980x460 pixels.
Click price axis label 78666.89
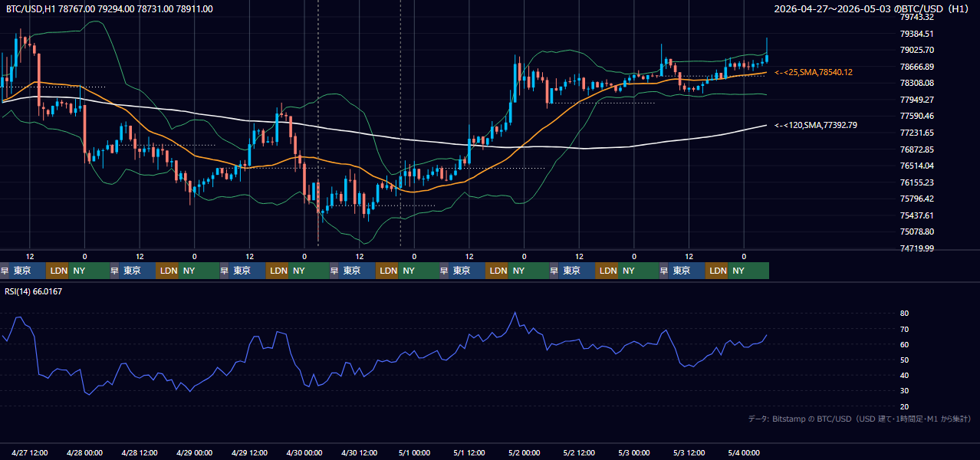[916, 67]
